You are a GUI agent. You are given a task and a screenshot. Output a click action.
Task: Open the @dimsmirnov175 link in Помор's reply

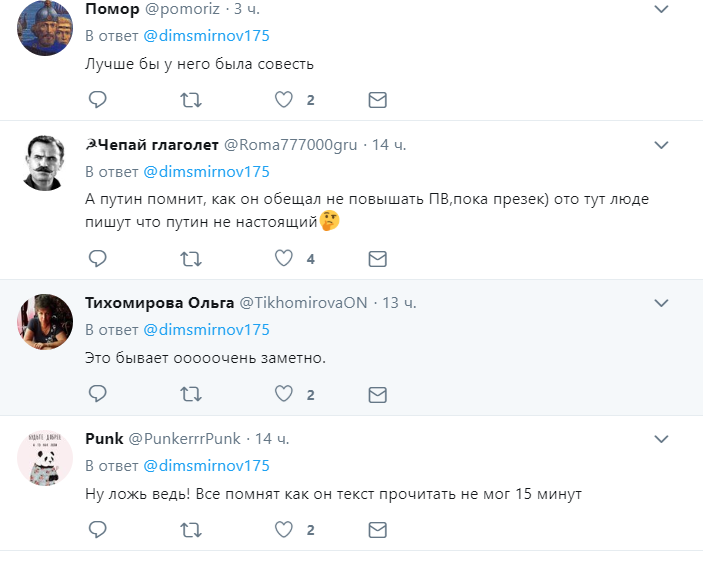tap(206, 36)
